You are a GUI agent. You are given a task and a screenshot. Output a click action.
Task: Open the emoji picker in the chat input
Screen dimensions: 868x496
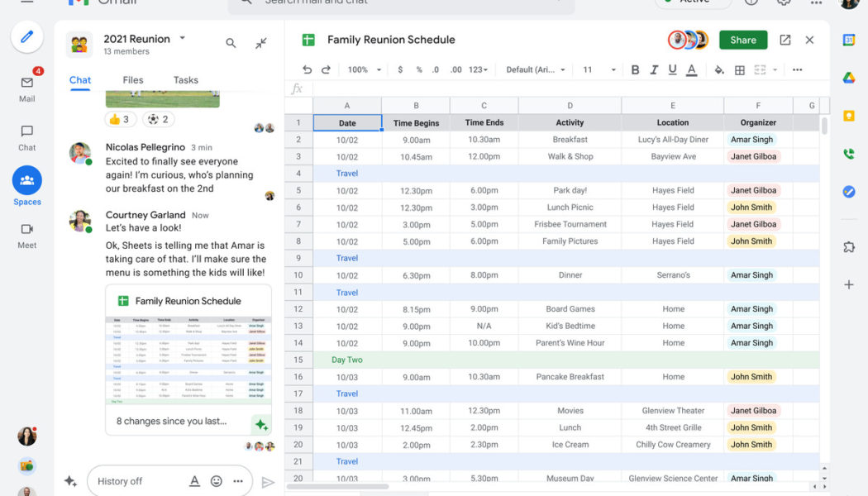tap(216, 480)
